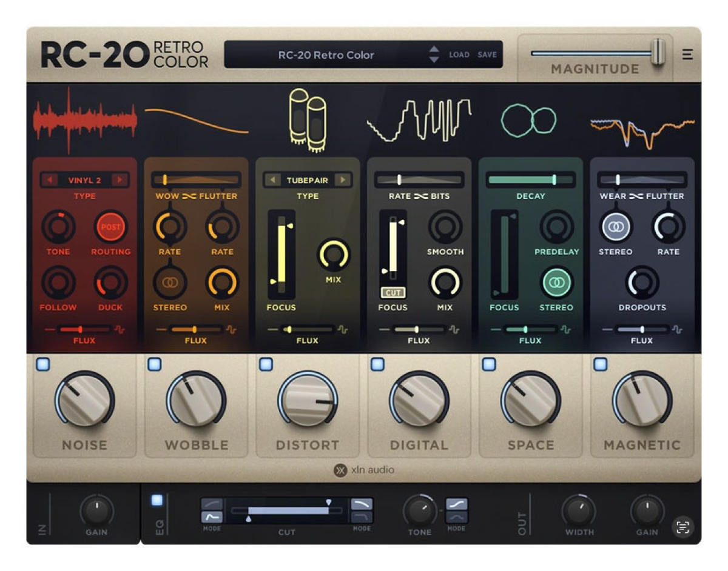728x571 pixels.
Task: Click the Distort MIX knob
Action: click(334, 255)
